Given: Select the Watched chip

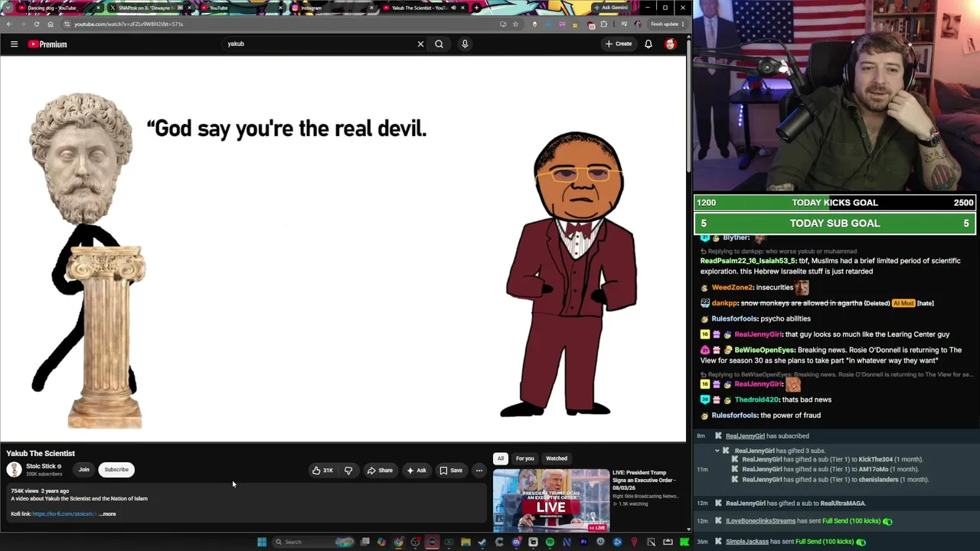Looking at the screenshot, I should (x=557, y=458).
